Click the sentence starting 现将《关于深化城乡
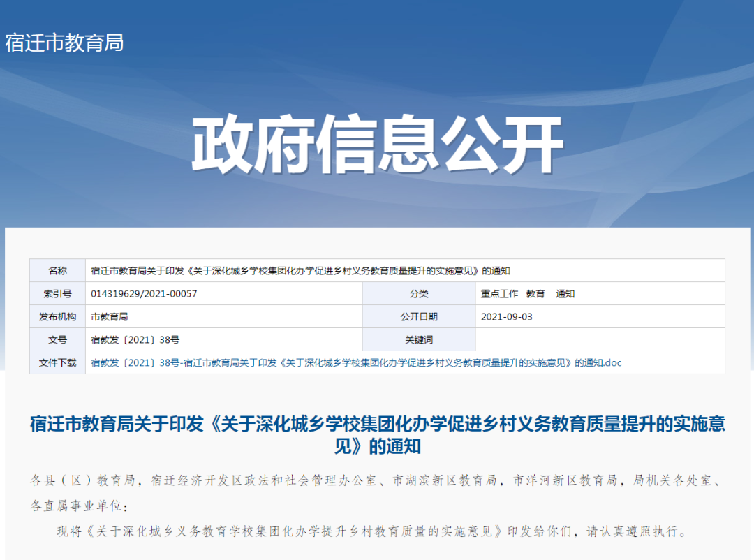The width and height of the screenshot is (754, 560). point(373,531)
